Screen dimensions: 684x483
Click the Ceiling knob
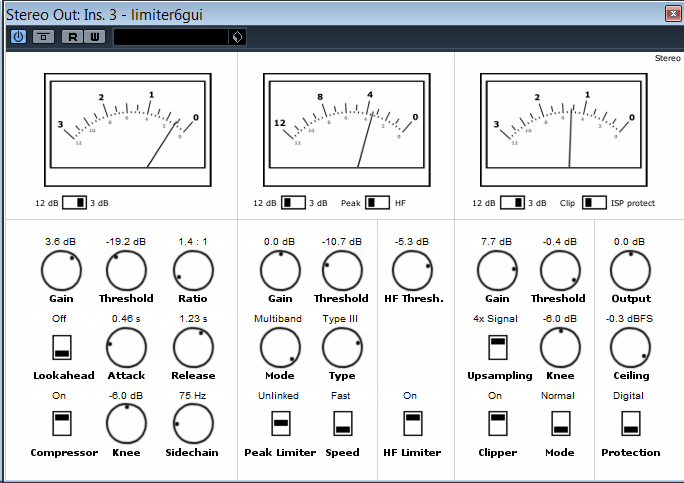tap(630, 347)
